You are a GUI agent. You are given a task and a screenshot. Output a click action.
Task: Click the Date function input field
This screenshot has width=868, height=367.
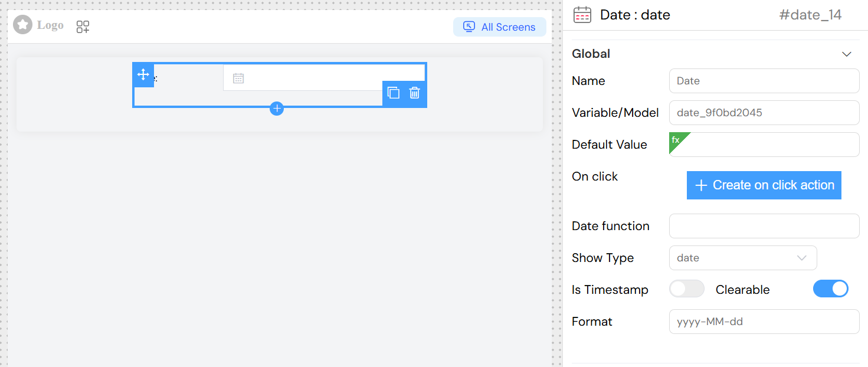pyautogui.click(x=764, y=226)
